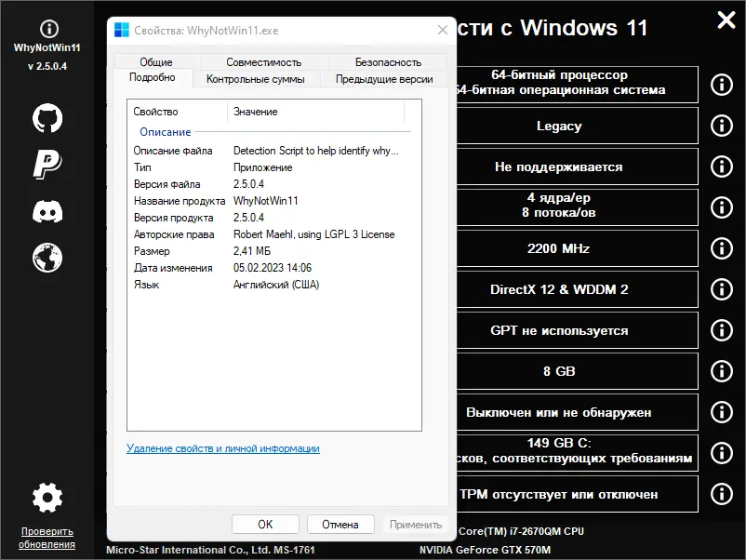Screen dimensions: 746x560
Task: Click the Windows logo in the properties title bar
Action: 122,30
